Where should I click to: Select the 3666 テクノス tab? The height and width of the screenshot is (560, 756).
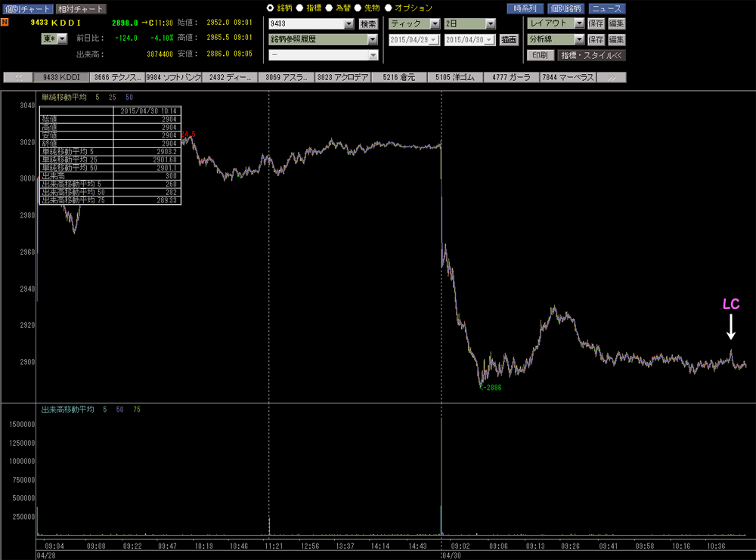[x=118, y=78]
